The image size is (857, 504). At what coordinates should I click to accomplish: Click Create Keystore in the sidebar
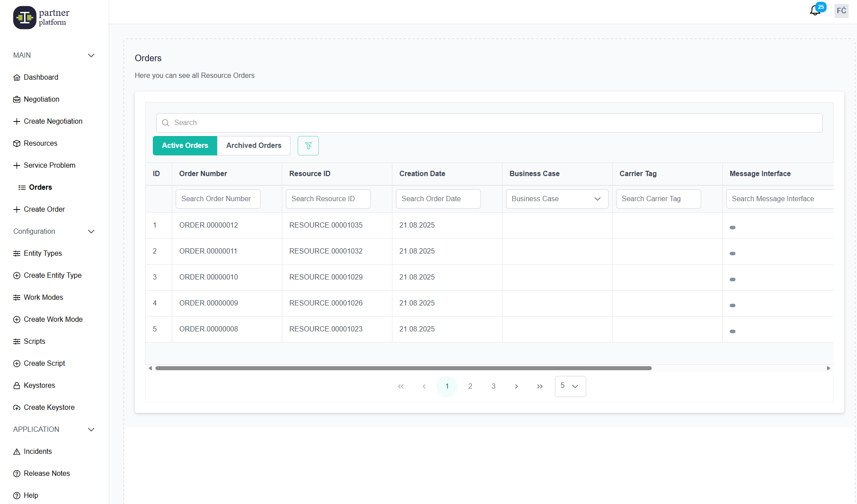click(x=49, y=408)
